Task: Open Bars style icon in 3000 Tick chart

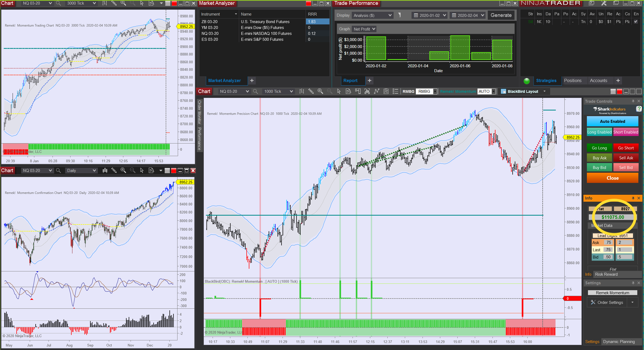Action: click(x=105, y=3)
